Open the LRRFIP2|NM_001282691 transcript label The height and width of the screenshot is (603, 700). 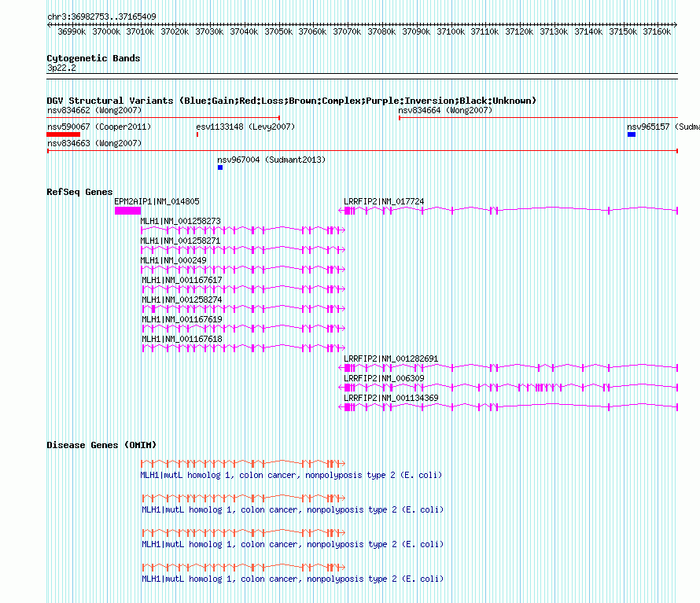click(x=391, y=358)
